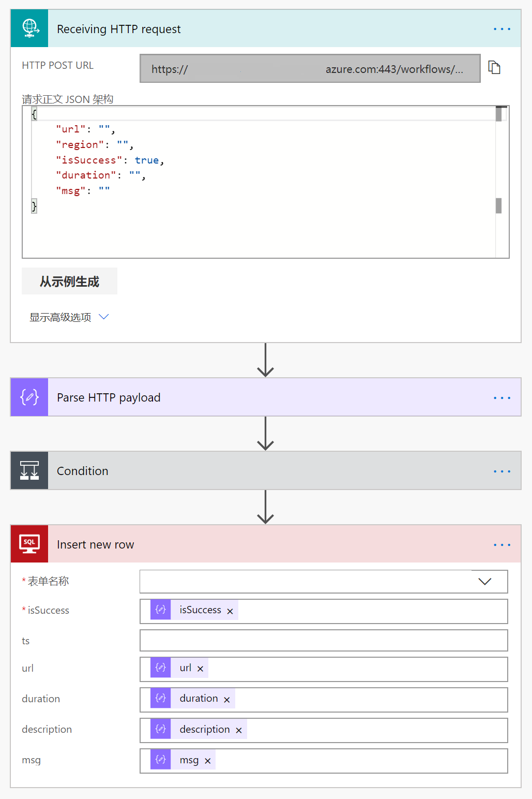Remove the description token with its x
Screen dimensions: 532x799
click(x=238, y=730)
